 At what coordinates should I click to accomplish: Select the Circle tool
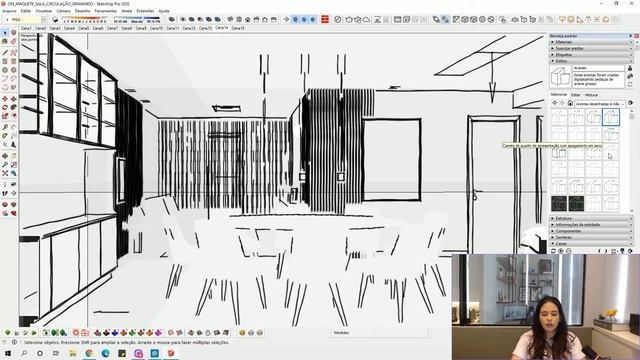point(5,70)
